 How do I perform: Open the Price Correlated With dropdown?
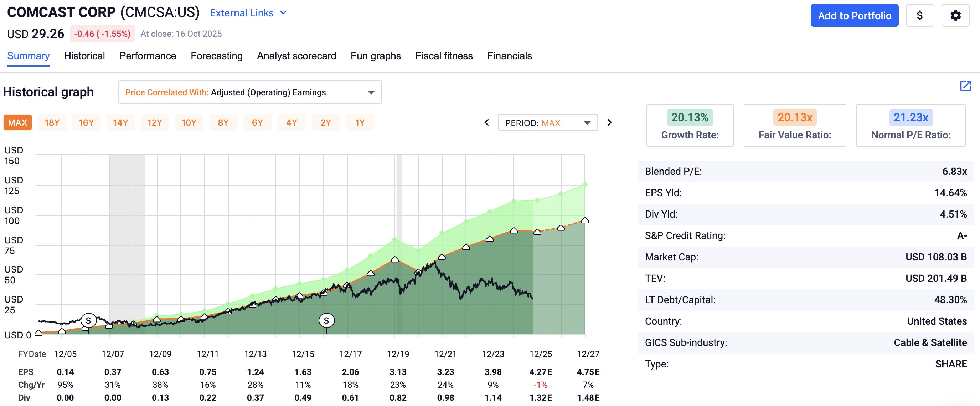click(250, 92)
